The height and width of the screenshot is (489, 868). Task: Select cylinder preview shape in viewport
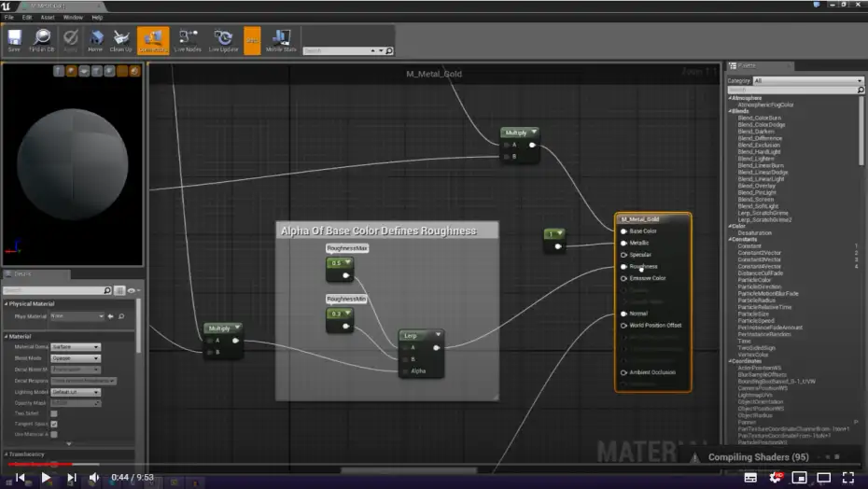[x=59, y=71]
